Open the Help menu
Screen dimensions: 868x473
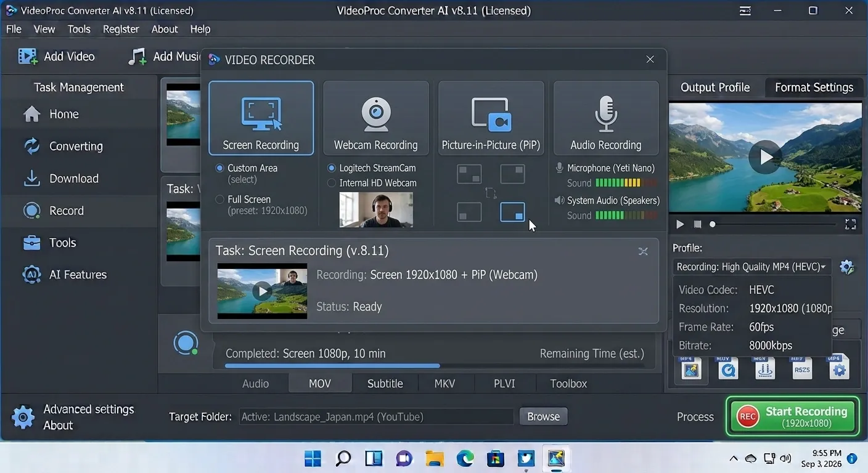point(200,29)
